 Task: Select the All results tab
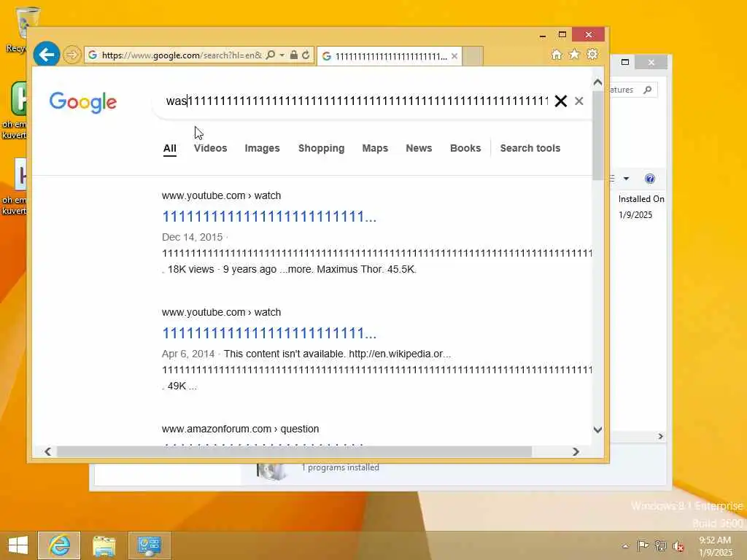tap(169, 148)
